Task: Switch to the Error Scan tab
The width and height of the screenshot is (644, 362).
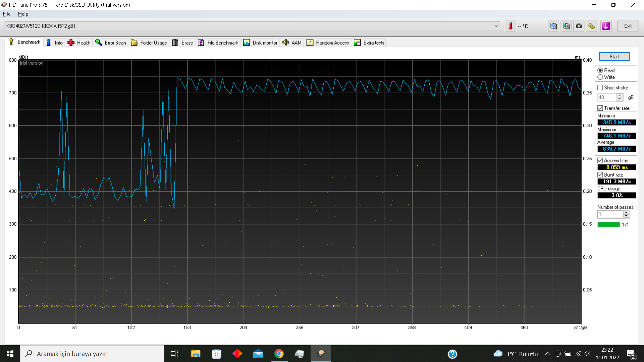Action: pyautogui.click(x=111, y=43)
